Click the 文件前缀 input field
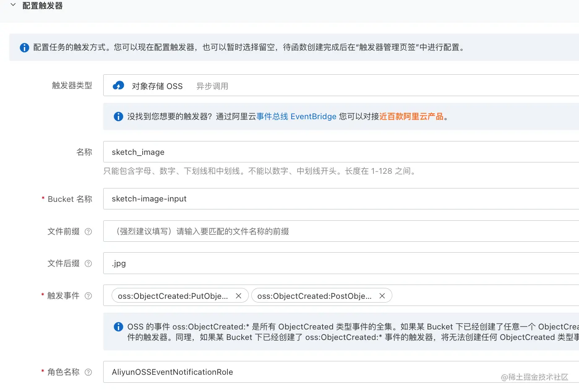The image size is (579, 392). point(341,231)
